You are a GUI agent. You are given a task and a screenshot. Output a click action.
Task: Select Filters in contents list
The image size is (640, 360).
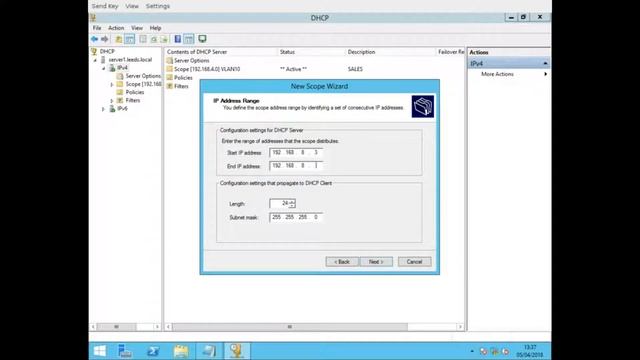(x=181, y=86)
